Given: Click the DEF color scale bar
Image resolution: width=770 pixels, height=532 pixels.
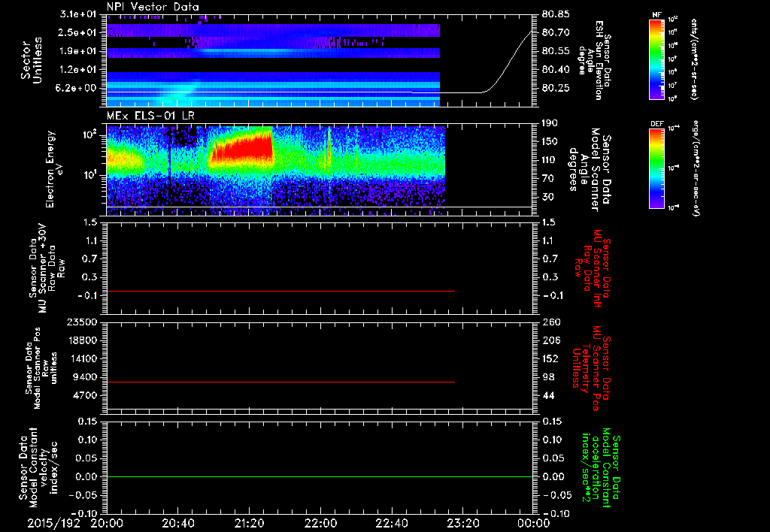Looking at the screenshot, I should point(657,167).
